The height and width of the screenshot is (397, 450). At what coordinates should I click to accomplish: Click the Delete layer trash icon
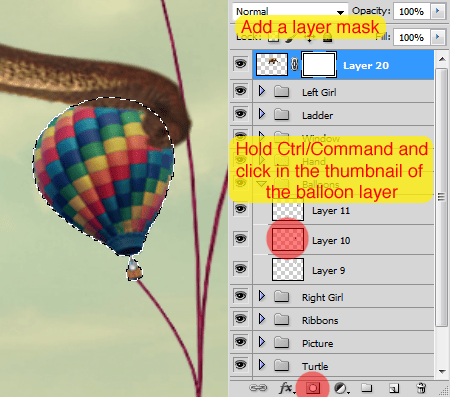[421, 388]
